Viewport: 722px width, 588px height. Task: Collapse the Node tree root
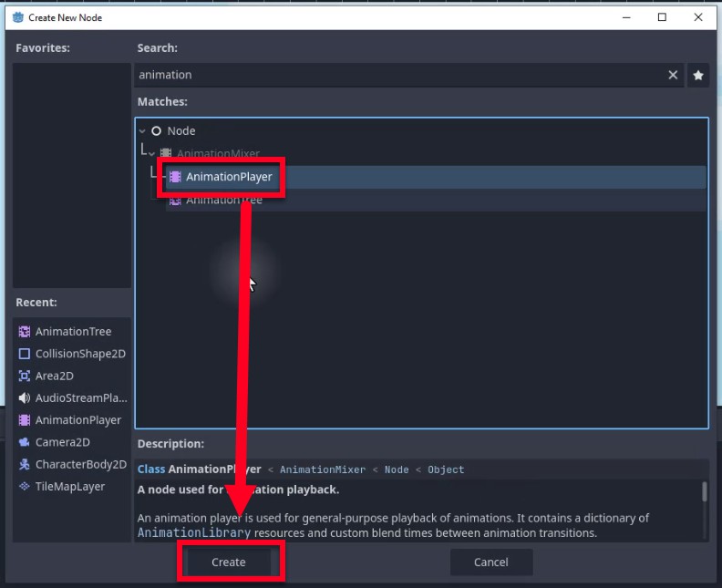click(x=143, y=131)
